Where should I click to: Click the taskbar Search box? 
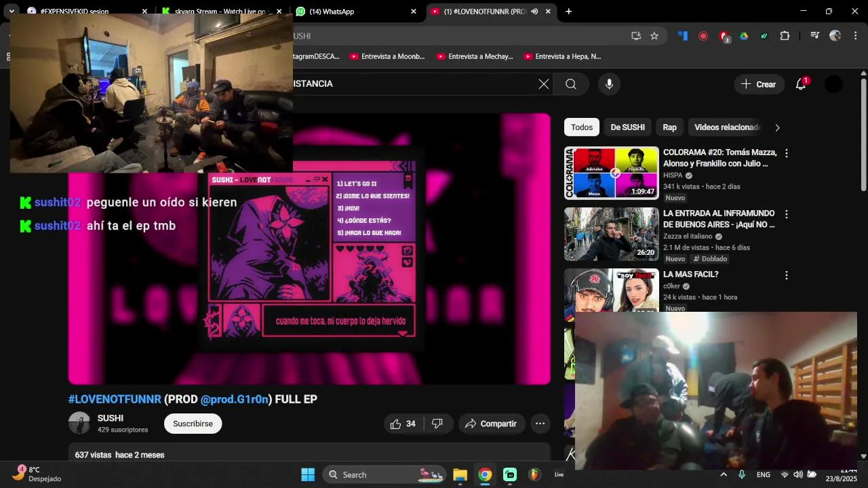[x=385, y=474]
